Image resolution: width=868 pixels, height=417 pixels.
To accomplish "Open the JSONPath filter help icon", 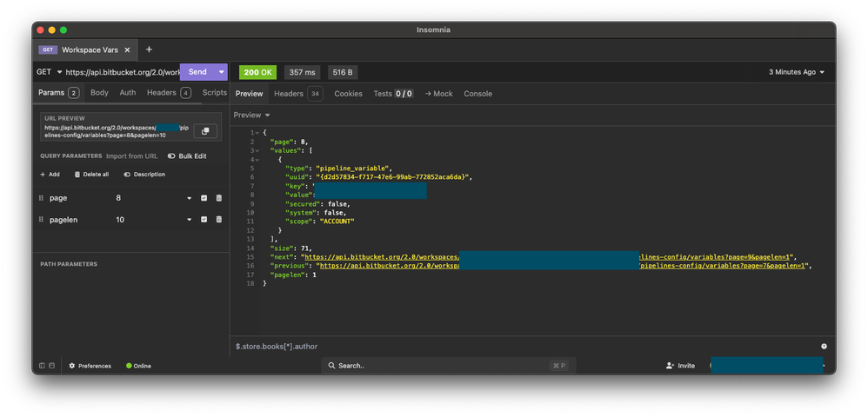I will coord(824,347).
